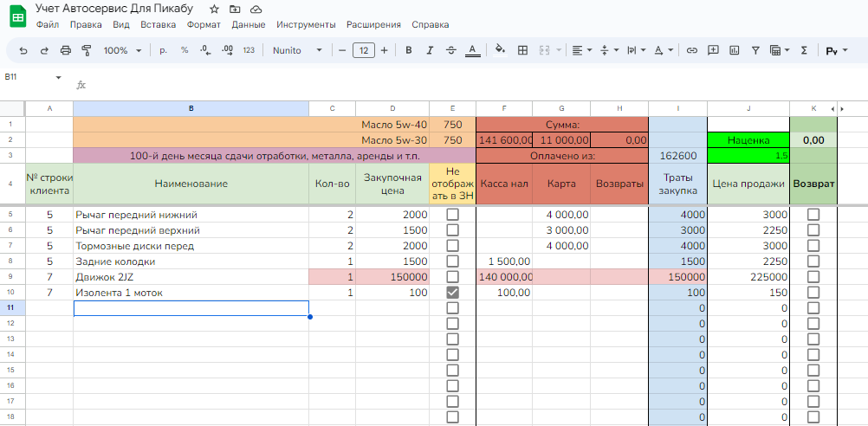Viewport: 868px width, 426px height.
Task: Insert a link using the chain icon
Action: [x=691, y=50]
